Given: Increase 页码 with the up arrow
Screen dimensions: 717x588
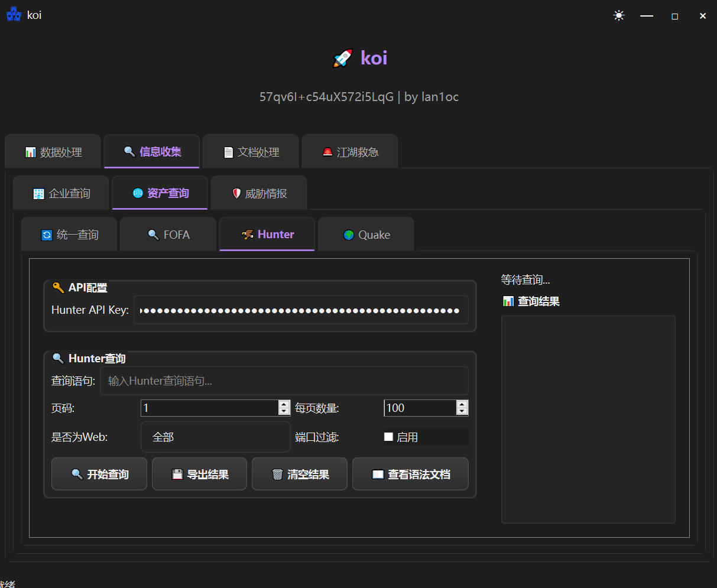Looking at the screenshot, I should pos(284,404).
